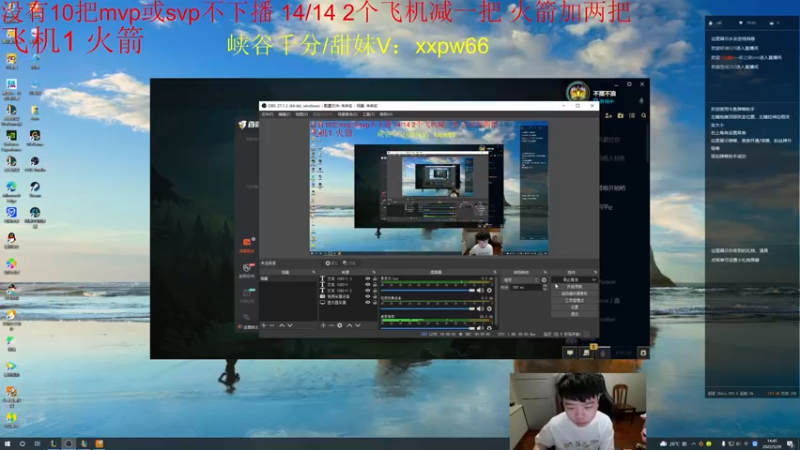Open QQ penguin desktop shortcut

[11, 240]
